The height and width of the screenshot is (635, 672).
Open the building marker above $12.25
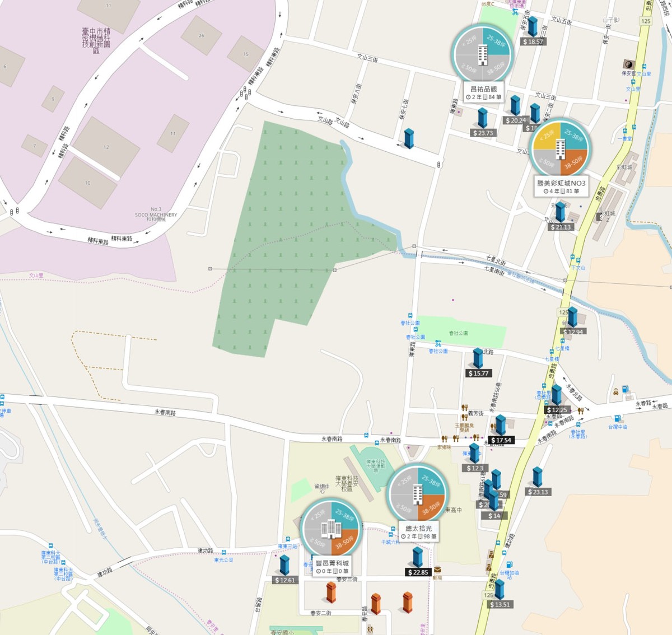[x=556, y=395]
